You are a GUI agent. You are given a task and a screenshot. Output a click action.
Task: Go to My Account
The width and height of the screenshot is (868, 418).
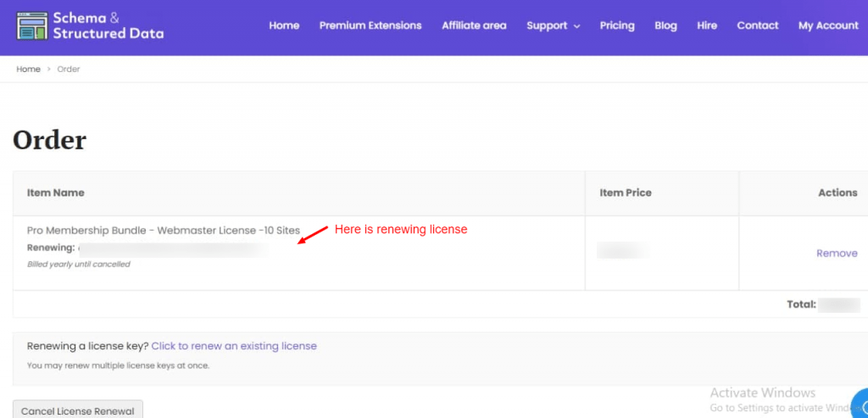click(828, 25)
